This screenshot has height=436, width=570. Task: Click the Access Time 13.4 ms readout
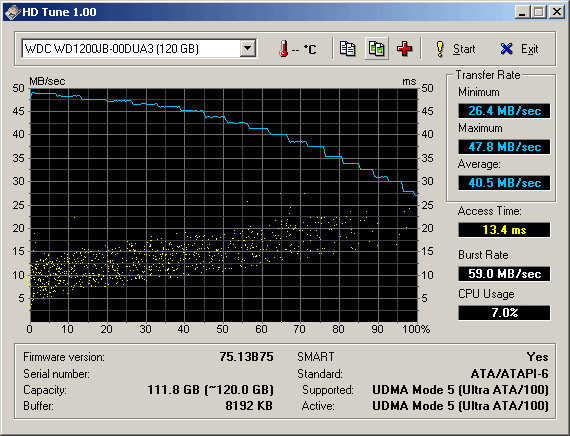pyautogui.click(x=504, y=230)
